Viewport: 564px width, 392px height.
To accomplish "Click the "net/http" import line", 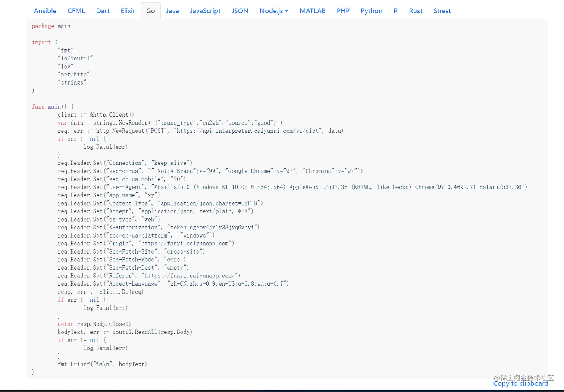I will coord(73,74).
